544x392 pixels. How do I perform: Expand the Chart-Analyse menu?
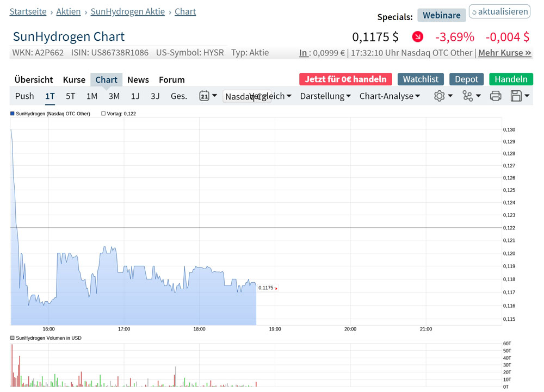click(390, 96)
